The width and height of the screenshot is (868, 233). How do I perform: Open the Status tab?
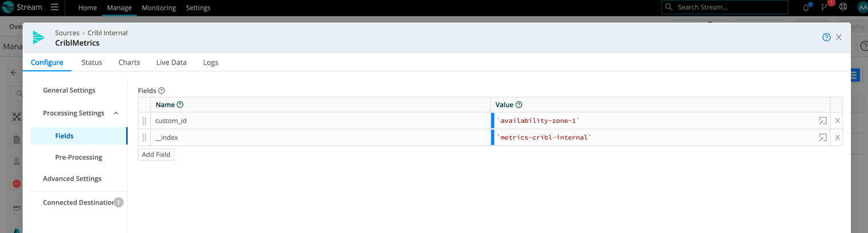point(91,62)
